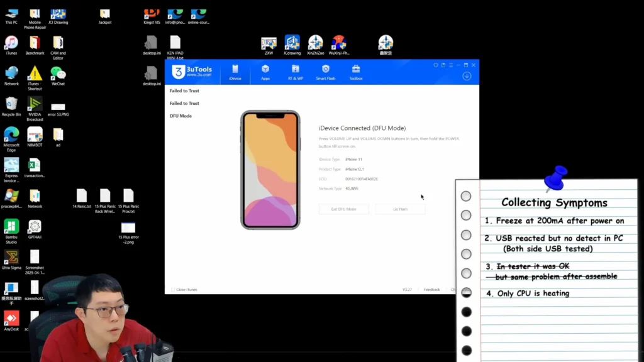This screenshot has width=644, height=362.
Task: Open the Jackpot folder
Action: pos(105,17)
